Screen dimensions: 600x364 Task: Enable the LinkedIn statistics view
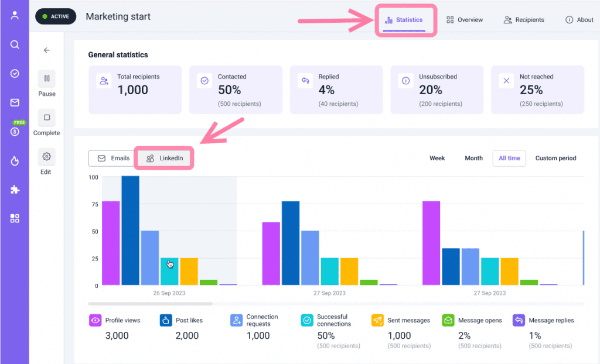pos(163,158)
